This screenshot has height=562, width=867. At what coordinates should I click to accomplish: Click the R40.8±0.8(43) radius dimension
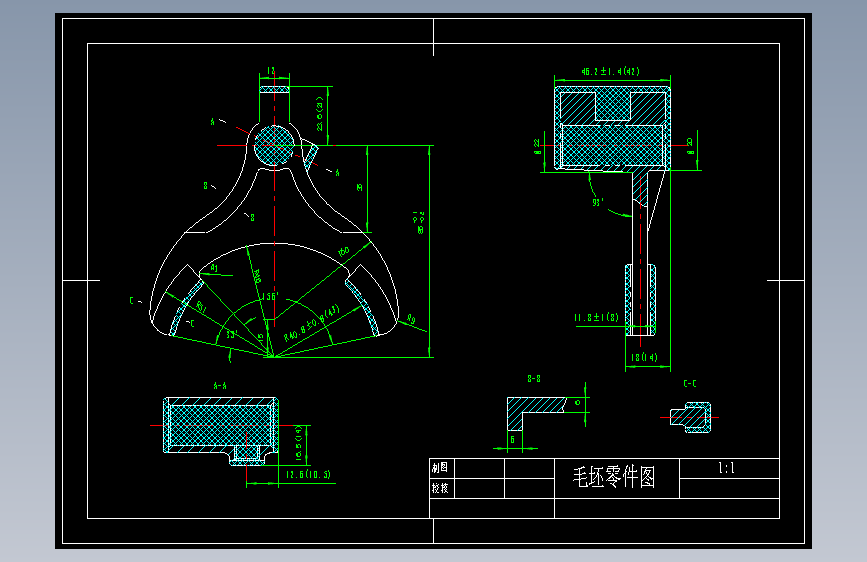pos(312,323)
